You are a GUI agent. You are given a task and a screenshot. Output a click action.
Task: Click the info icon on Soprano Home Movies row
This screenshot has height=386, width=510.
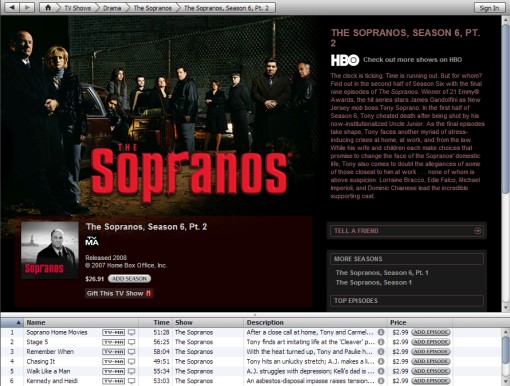pos(381,332)
